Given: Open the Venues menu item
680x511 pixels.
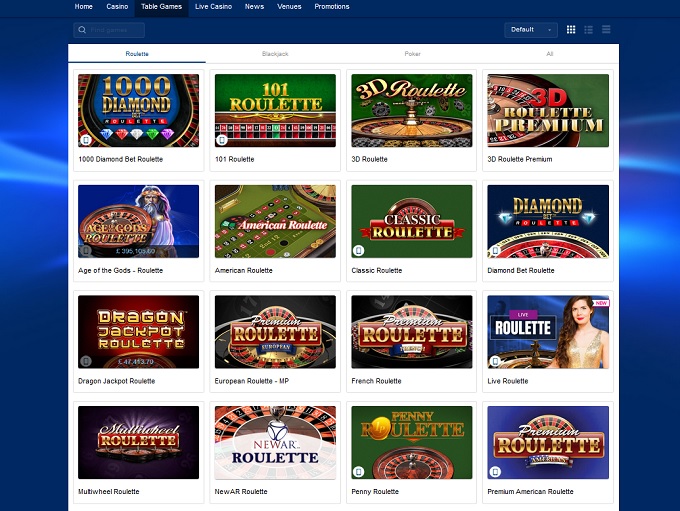Looking at the screenshot, I should [x=289, y=7].
